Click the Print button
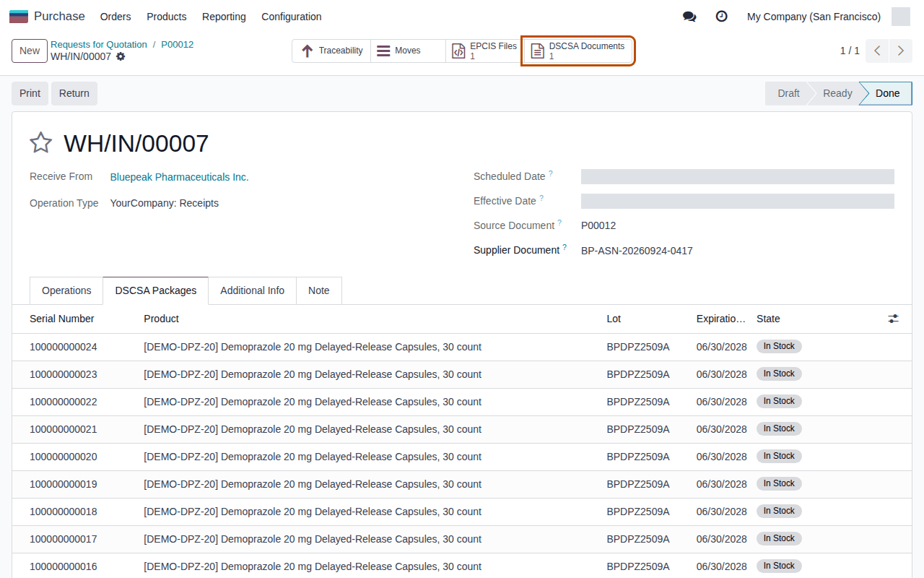Viewport: 924px width, 578px height. [x=30, y=93]
